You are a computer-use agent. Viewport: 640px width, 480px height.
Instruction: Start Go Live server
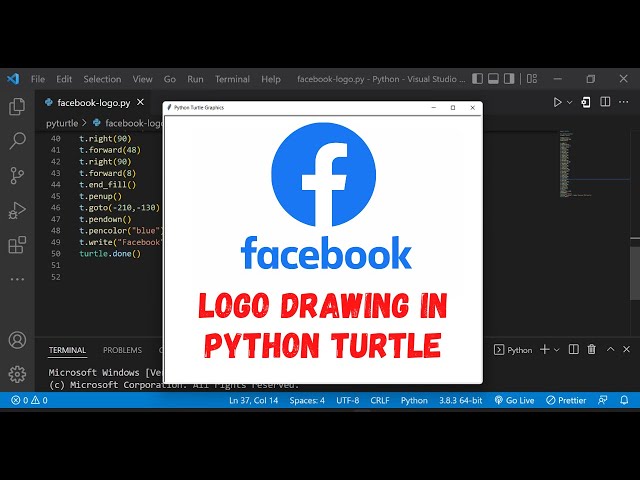click(514, 400)
